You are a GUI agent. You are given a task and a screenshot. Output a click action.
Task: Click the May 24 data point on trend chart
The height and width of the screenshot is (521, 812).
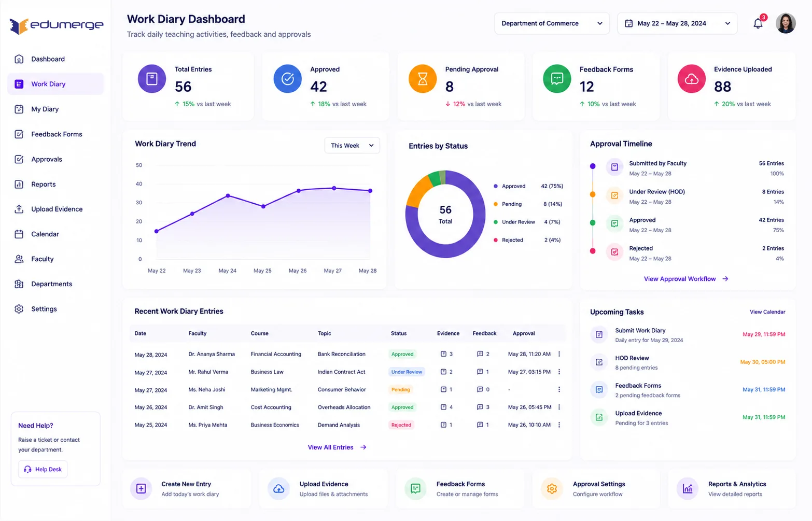[228, 195]
